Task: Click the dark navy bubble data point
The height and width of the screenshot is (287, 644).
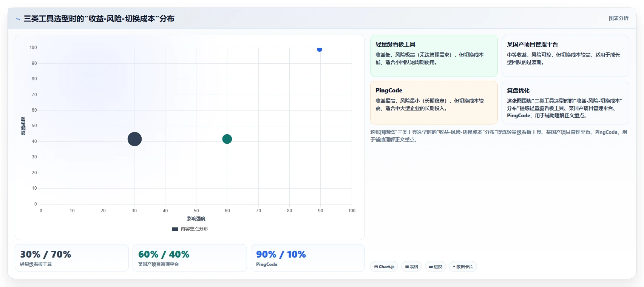Action: (x=134, y=139)
